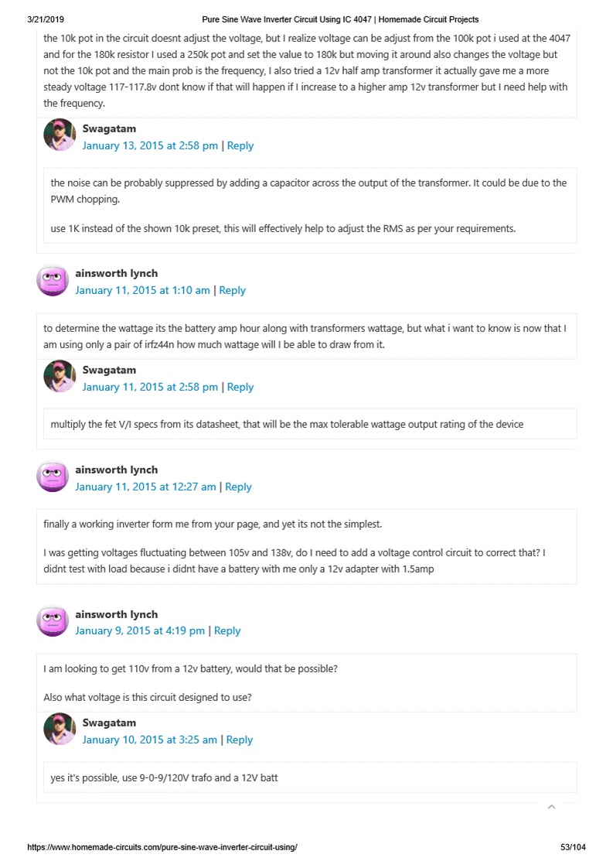Viewport: 613px width, 868px height.
Task: Click ainsworth lynch avatar on January 9 comment
Action: (53, 620)
